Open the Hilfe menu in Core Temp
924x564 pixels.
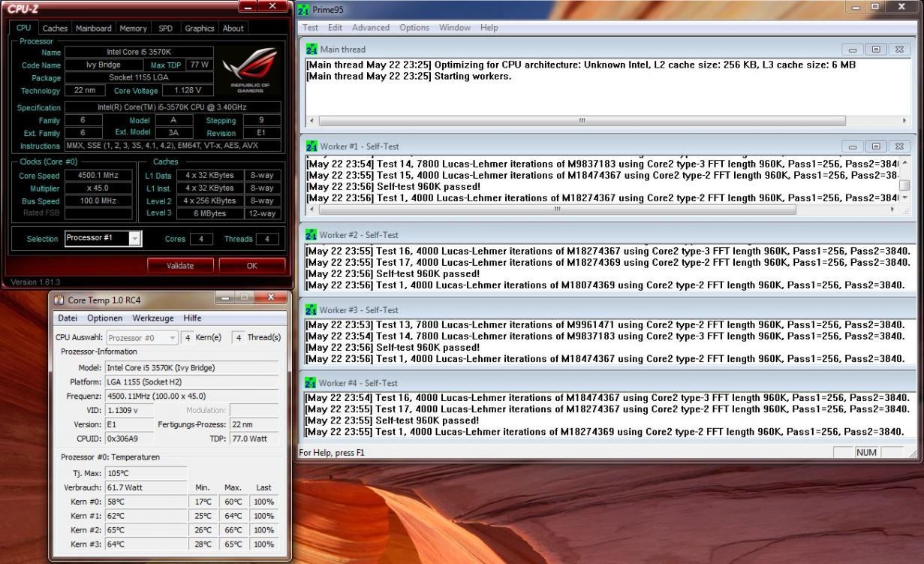[192, 318]
